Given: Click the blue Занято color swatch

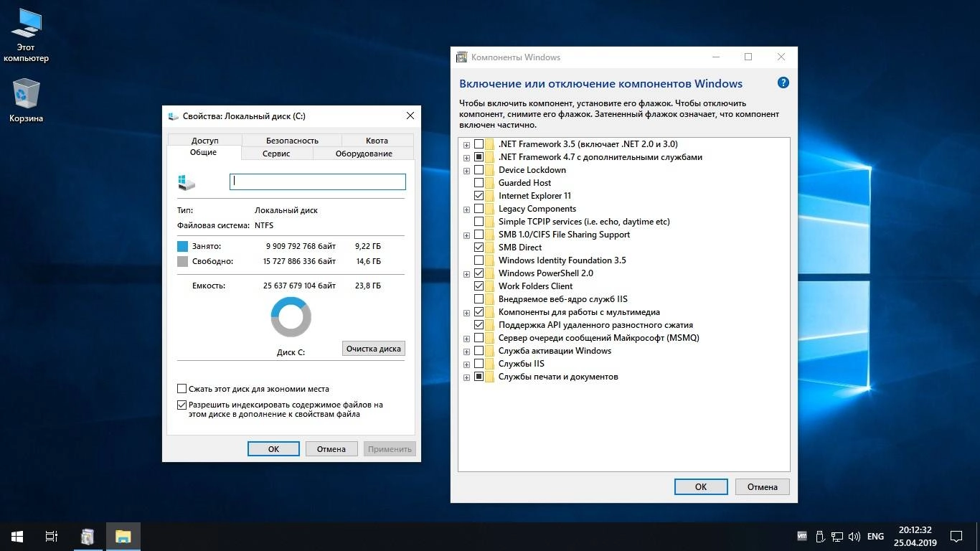Looking at the screenshot, I should pos(182,246).
